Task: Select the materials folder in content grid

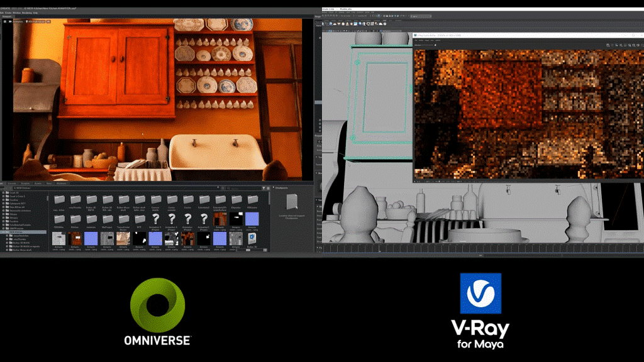Action: (92, 219)
